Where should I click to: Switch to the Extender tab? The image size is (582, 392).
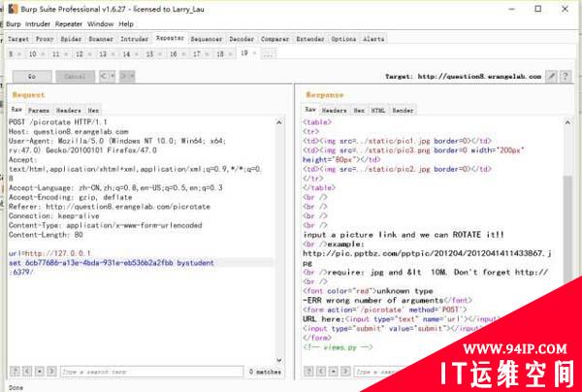coord(310,39)
